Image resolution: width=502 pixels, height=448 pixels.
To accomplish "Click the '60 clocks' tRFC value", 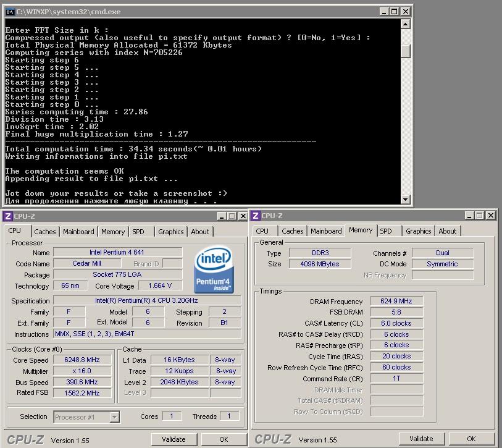I will pos(396,367).
